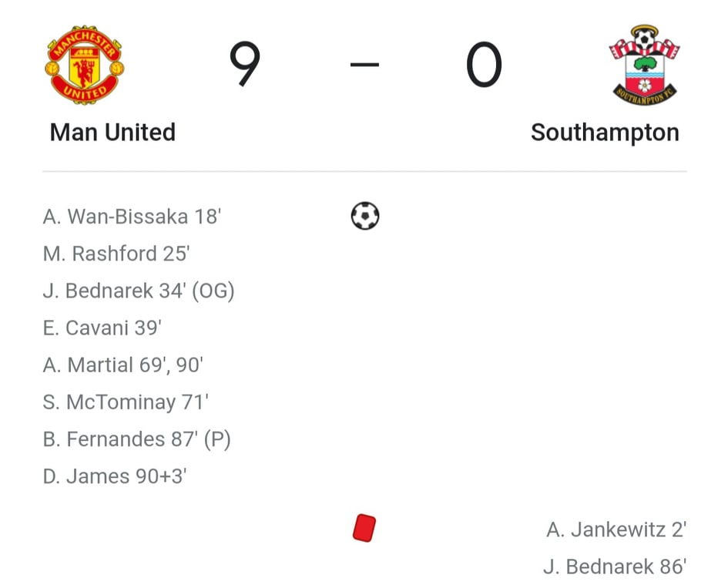Viewport: 728px width, 585px height.
Task: Click J. Bednarek 86' red card entry
Action: click(615, 567)
